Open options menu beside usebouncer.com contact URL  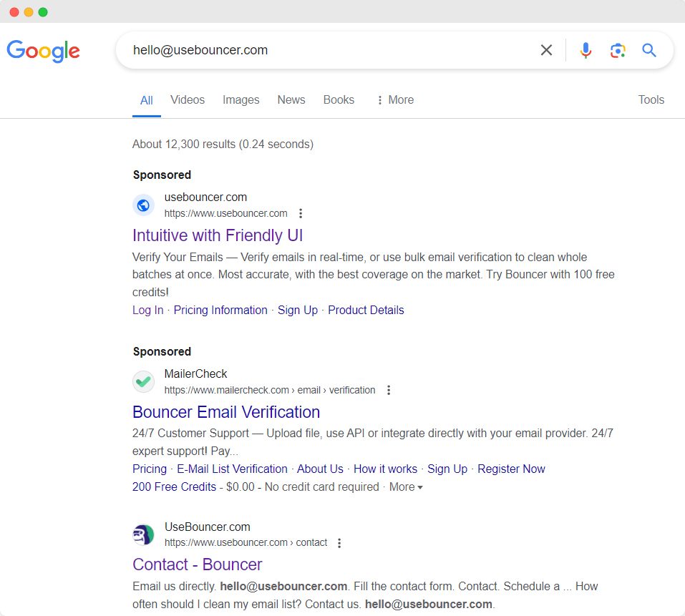[x=339, y=543]
